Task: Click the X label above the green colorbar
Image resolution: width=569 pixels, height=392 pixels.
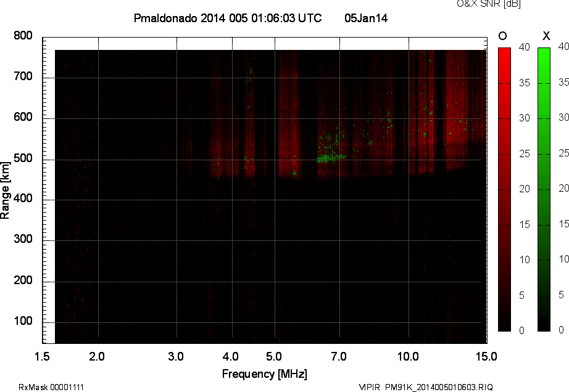Action: click(x=546, y=36)
